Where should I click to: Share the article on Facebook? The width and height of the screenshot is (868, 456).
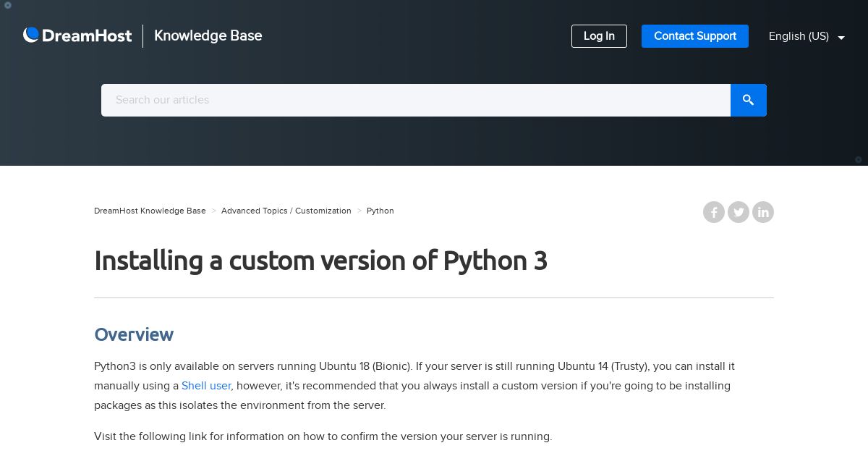(714, 212)
